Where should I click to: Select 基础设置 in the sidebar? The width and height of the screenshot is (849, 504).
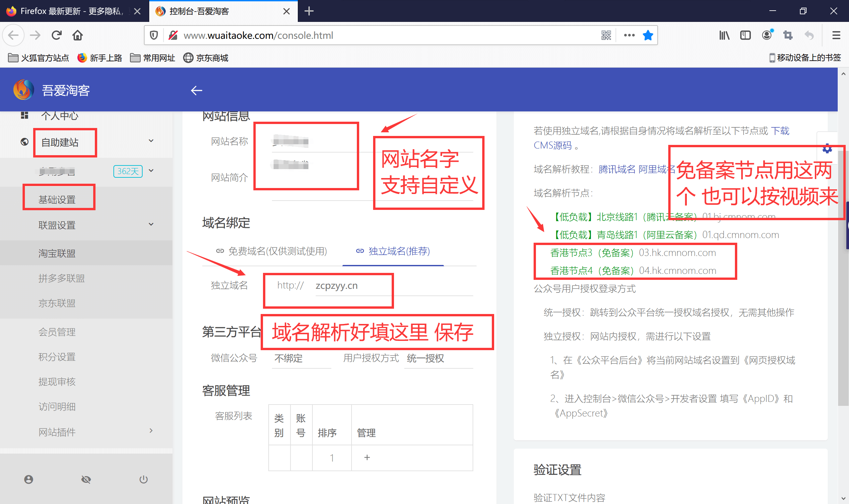[x=57, y=199]
